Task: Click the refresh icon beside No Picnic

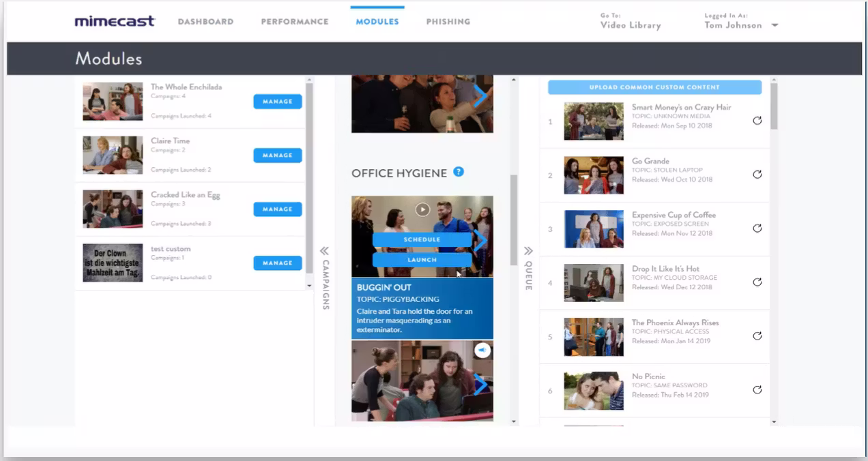Action: coord(757,390)
